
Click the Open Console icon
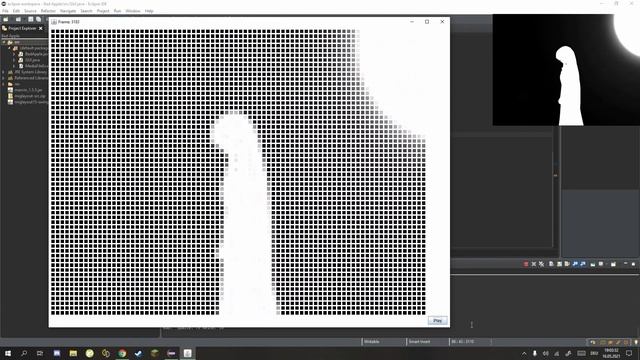point(613,264)
